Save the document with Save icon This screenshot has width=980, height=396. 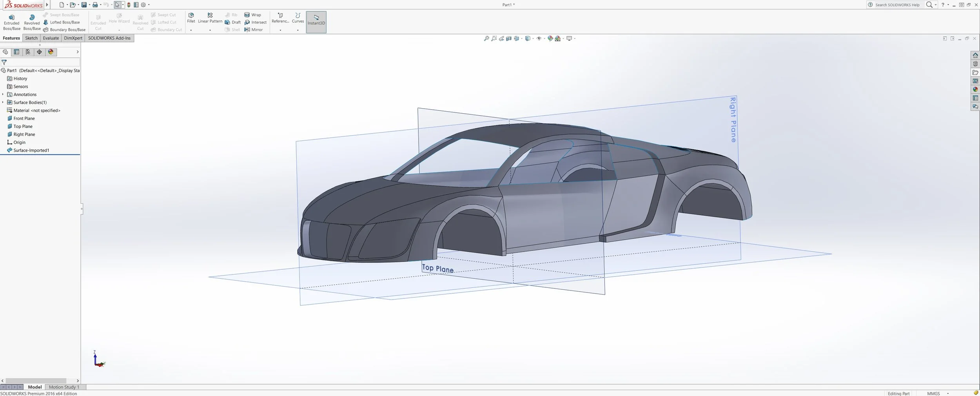pos(84,5)
